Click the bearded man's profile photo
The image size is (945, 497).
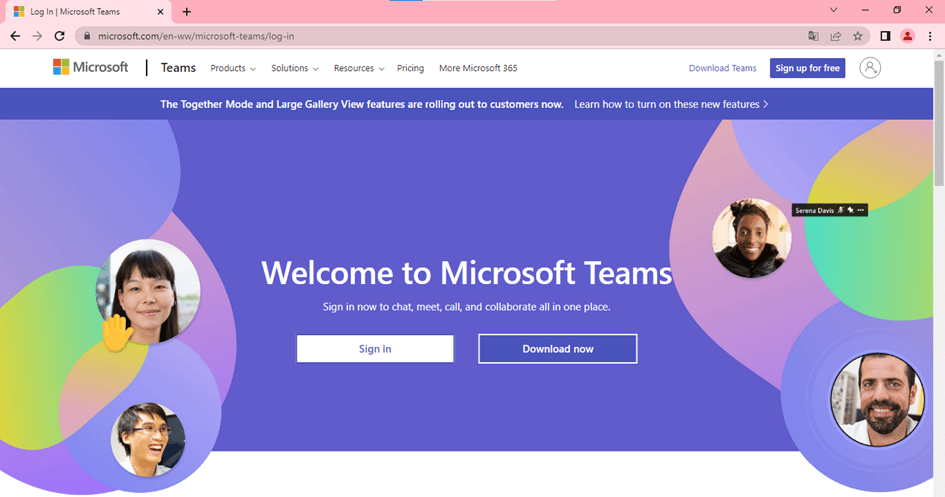877,399
